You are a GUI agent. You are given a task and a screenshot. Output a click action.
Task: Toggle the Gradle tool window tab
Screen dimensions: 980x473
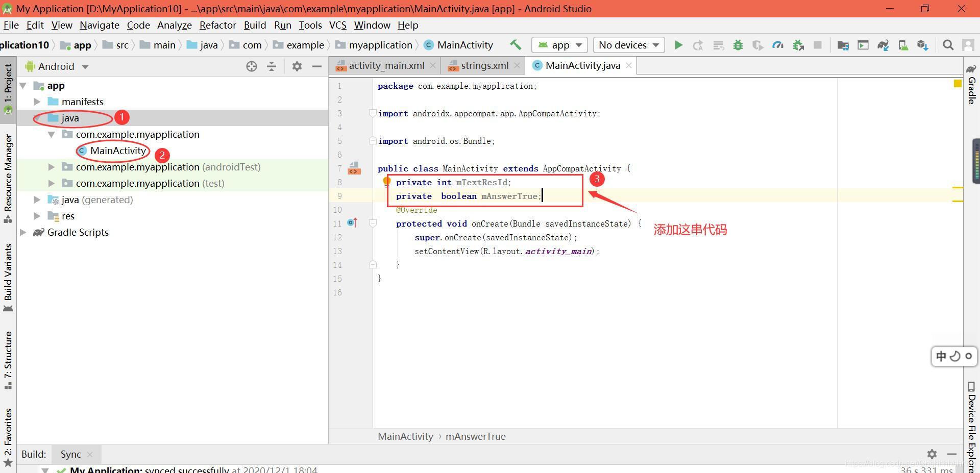click(971, 85)
